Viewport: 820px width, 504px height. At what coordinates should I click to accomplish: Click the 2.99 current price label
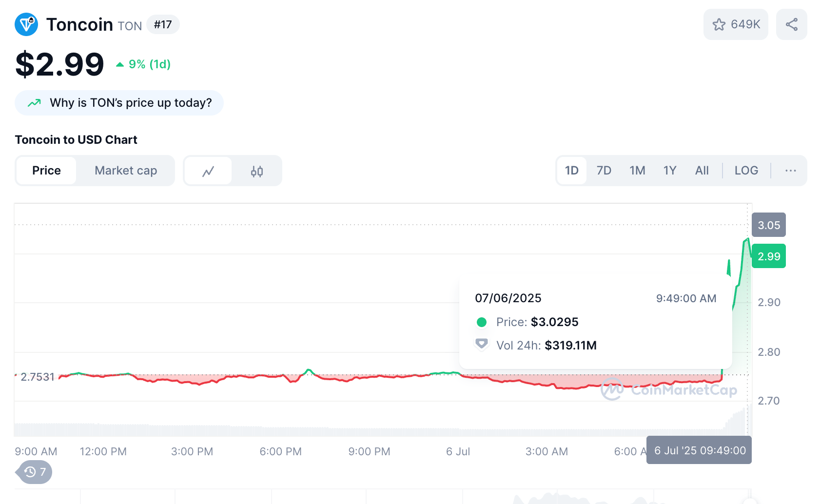(x=769, y=256)
